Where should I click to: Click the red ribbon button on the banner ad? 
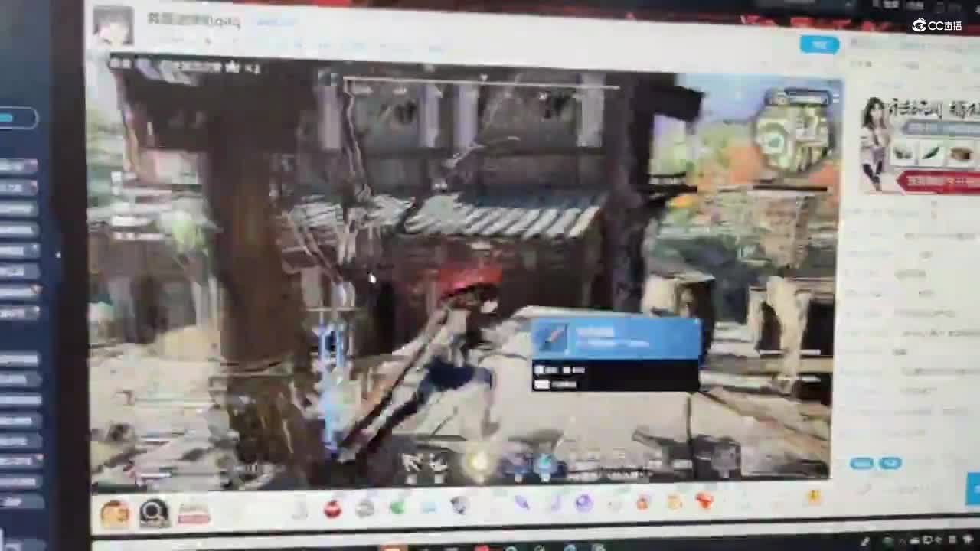938,182
